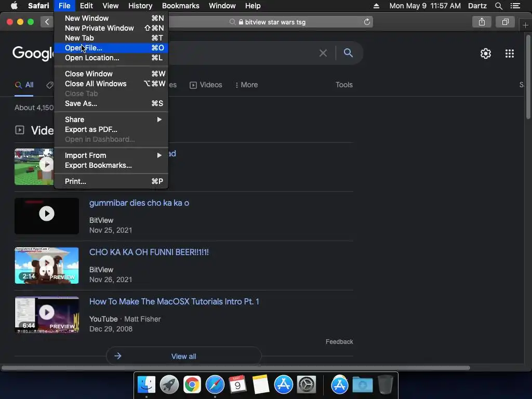
Task: Choose Open File… in File menu
Action: tap(111, 48)
